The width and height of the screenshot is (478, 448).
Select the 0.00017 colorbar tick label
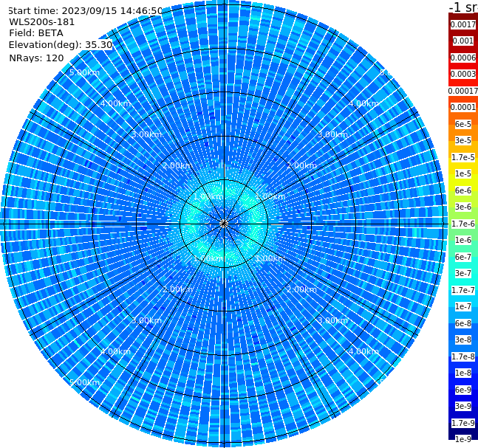(463, 91)
